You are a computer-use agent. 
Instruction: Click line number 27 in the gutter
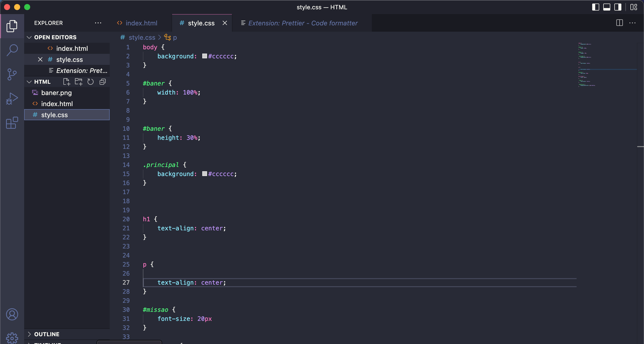126,282
